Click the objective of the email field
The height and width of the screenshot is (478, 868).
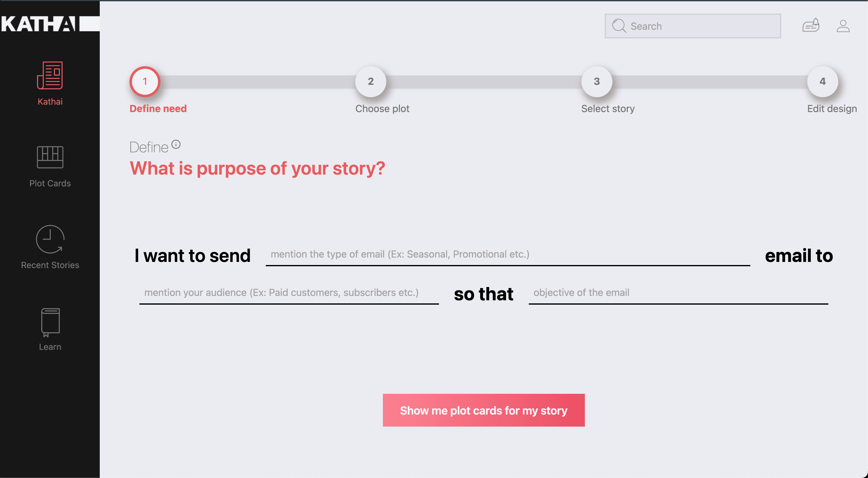[x=678, y=293]
